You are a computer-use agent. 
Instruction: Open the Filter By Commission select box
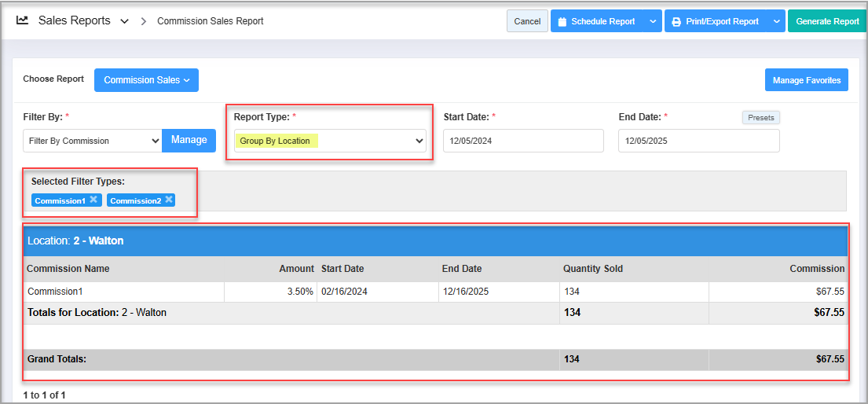click(x=93, y=141)
